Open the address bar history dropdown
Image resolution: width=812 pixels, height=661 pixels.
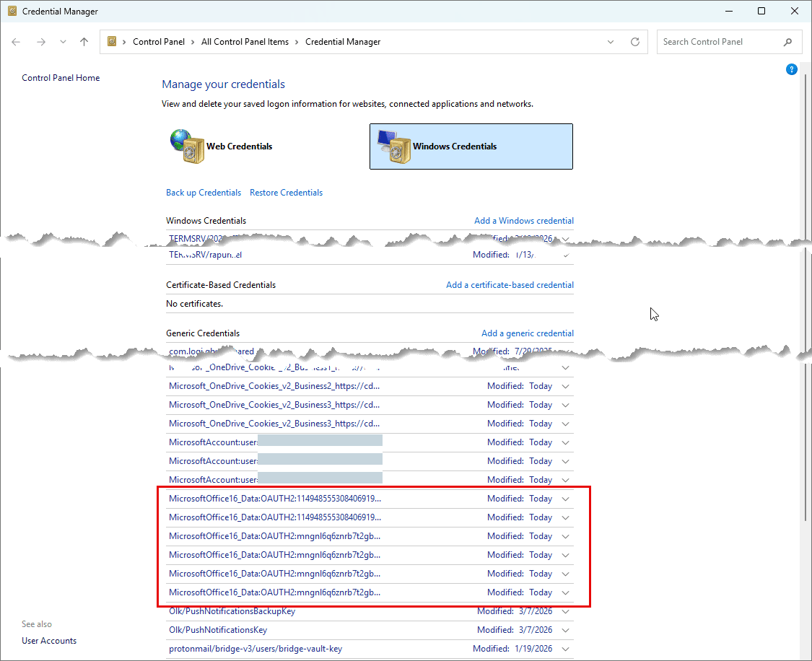coord(612,42)
